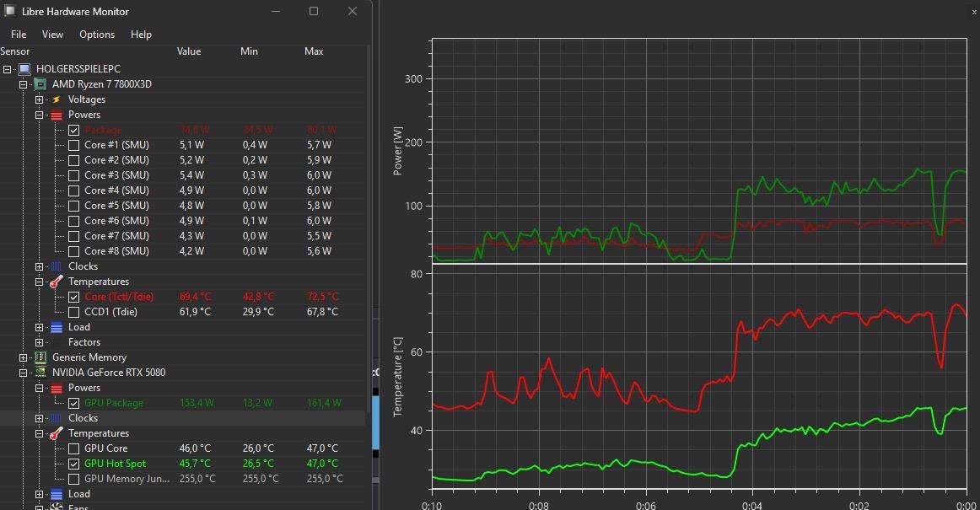Collapse the HOLGERSSPIELEPC root node
This screenshot has height=510, width=980.
click(x=7, y=69)
